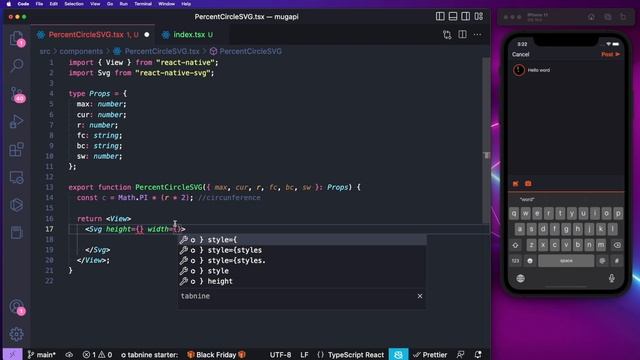Open the Run menu in menu bar
Viewport: 640px width, 360px height.
tap(124, 4)
